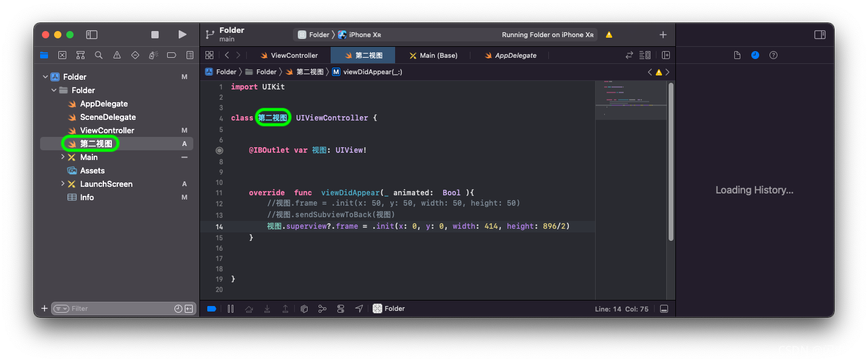Open Debug View Hierarchy
The height and width of the screenshot is (362, 868).
point(305,309)
